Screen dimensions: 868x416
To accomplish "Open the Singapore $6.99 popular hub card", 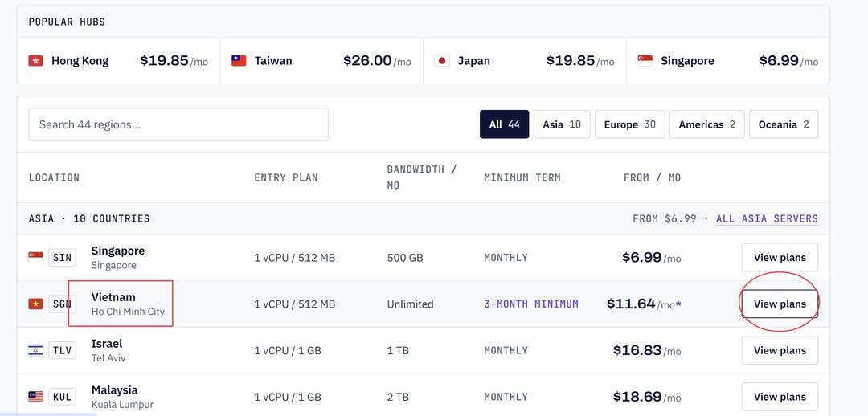I will pyautogui.click(x=728, y=61).
